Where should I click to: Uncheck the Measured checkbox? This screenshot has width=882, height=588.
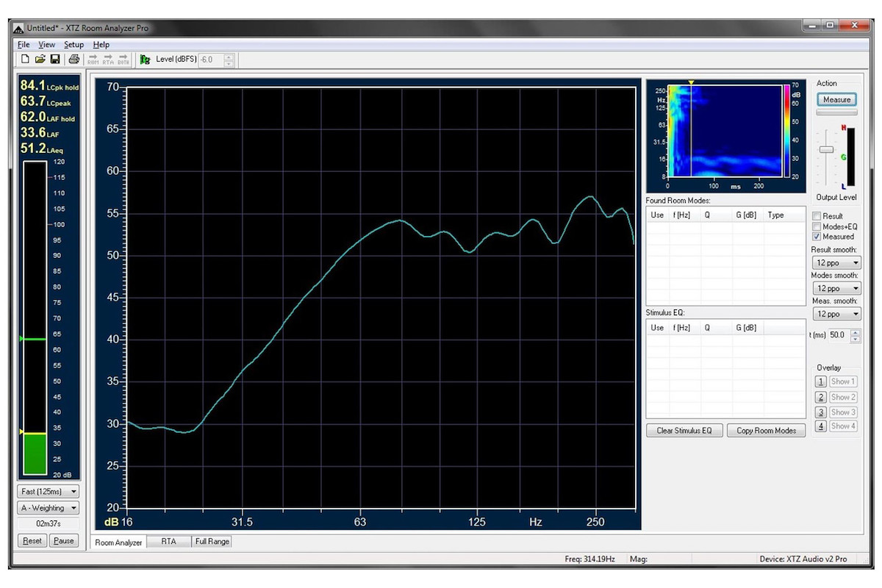click(817, 237)
